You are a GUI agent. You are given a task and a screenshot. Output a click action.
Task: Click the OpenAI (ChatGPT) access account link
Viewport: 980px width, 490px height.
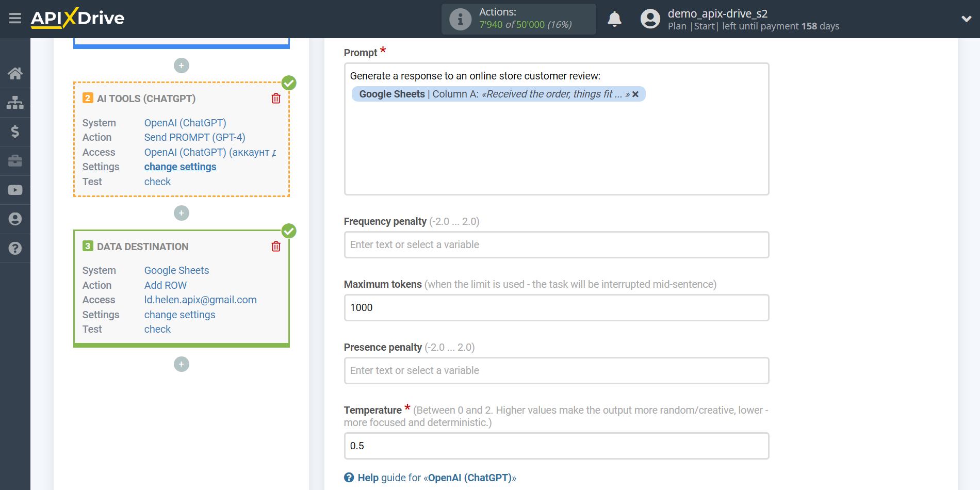pos(210,152)
